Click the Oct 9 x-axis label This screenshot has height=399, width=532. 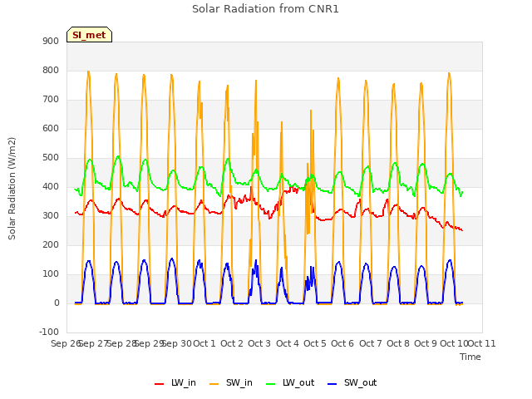426,343
